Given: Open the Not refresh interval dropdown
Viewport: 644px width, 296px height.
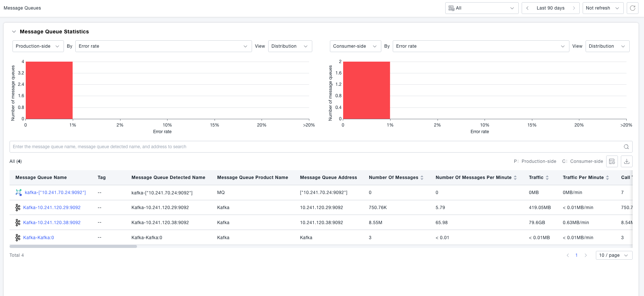Looking at the screenshot, I should click(602, 8).
